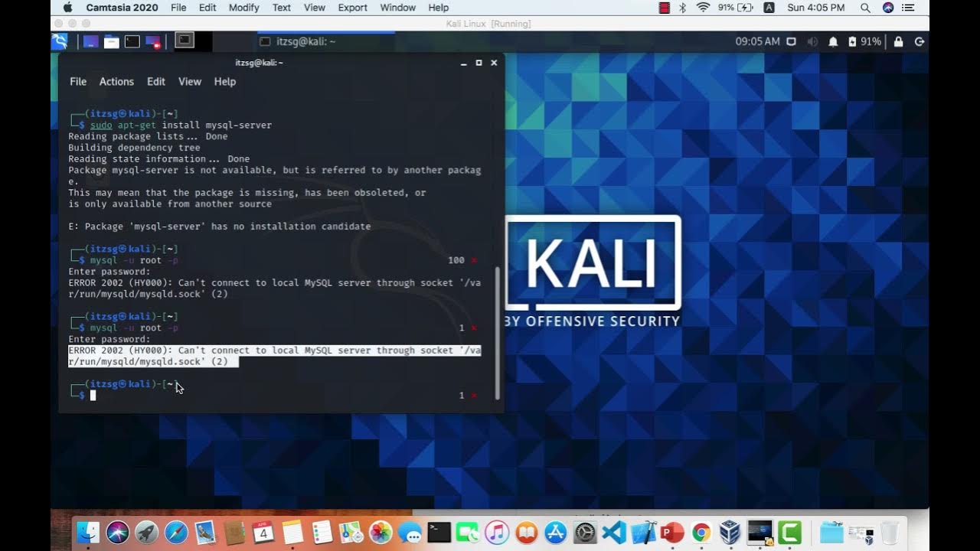Open System Preferences from the Dock

(x=585, y=532)
